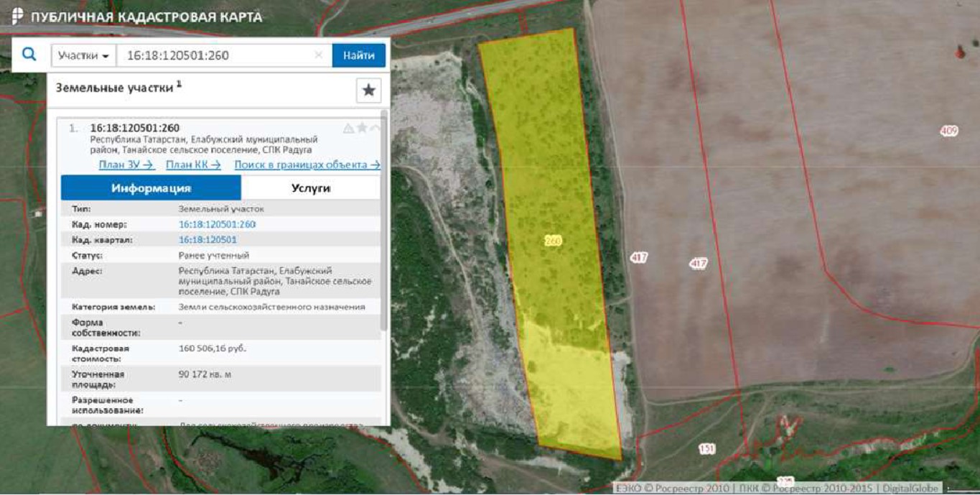
Task: Add result 16:18:120501:260 to favorites via small star
Action: (362, 128)
